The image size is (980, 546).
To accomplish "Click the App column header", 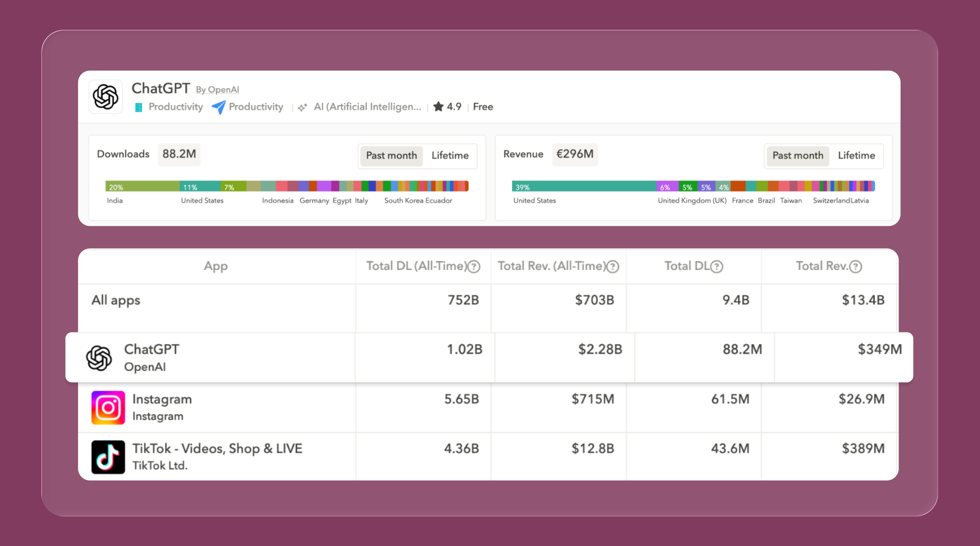I will pos(216,266).
